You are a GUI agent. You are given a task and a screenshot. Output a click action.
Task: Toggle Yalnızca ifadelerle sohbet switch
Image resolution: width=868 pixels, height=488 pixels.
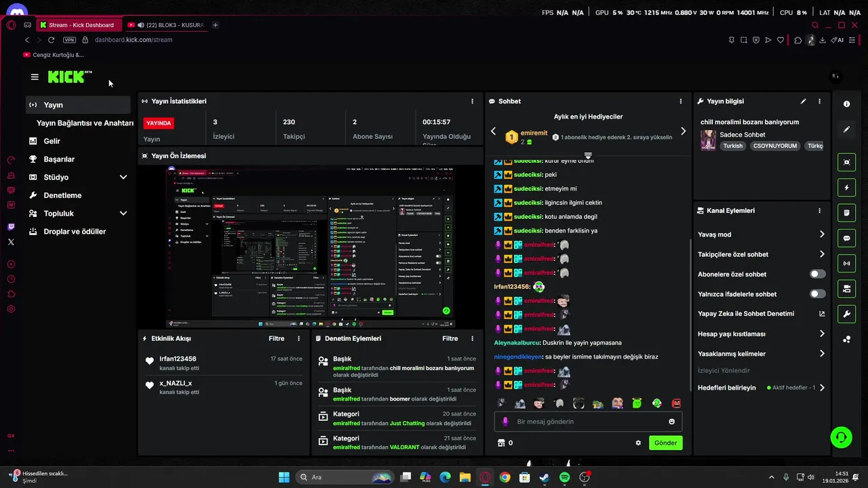tap(818, 294)
